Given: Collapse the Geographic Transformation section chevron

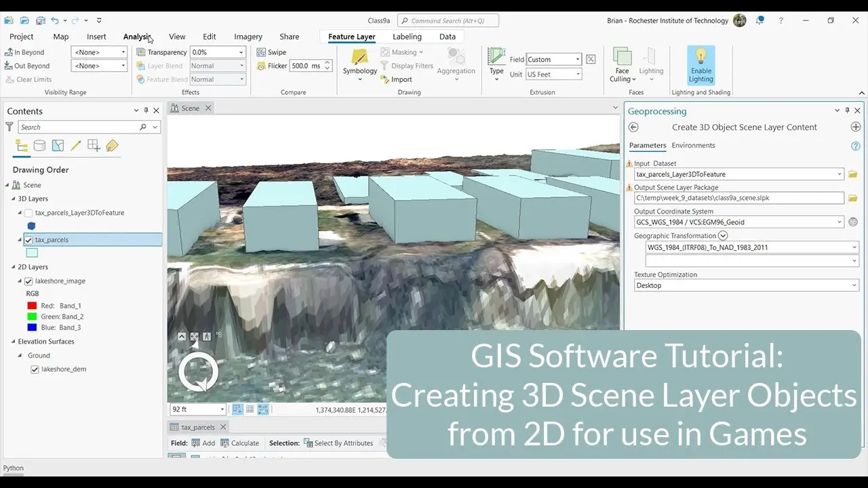Looking at the screenshot, I should [723, 236].
